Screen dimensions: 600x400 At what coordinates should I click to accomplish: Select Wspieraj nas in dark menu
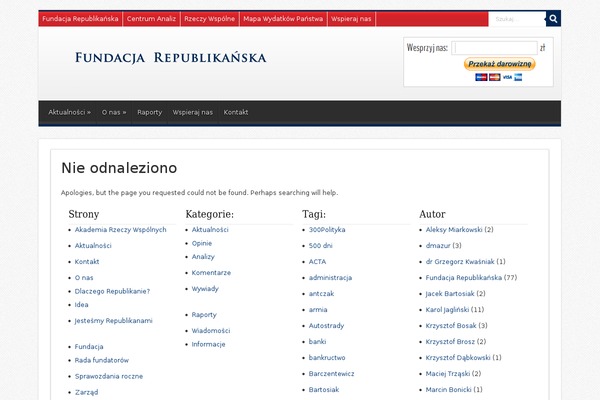192,112
